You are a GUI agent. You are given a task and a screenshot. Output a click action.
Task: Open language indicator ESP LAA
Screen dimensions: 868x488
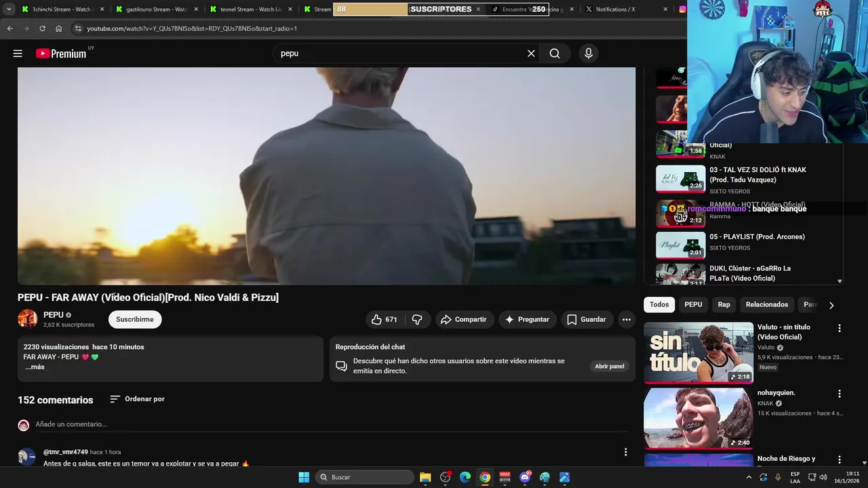coord(795,477)
